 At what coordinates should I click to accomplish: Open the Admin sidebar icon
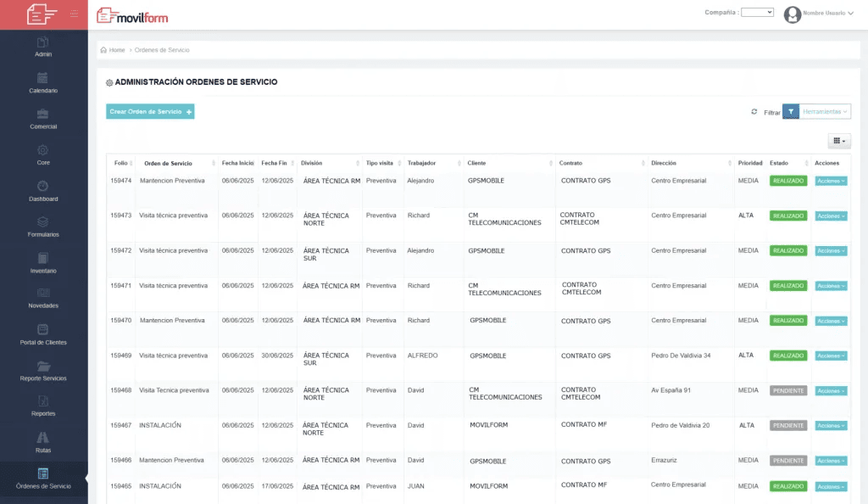[x=42, y=42]
